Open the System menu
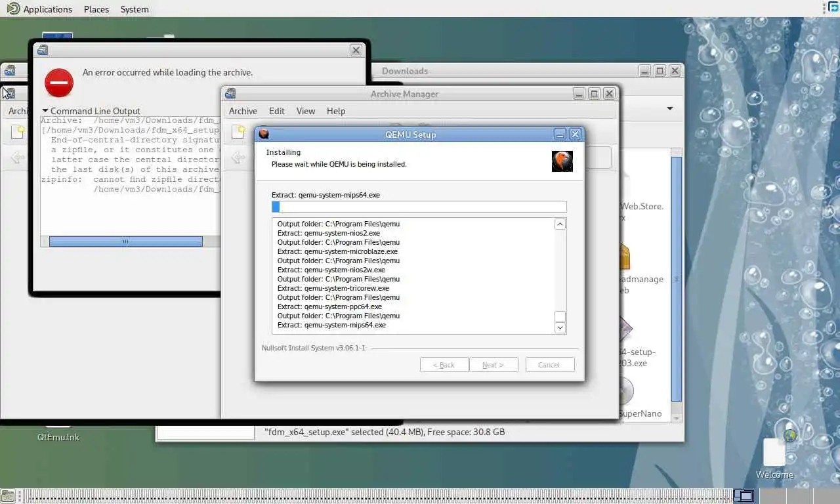Viewport: 840px width, 504px height. point(135,9)
